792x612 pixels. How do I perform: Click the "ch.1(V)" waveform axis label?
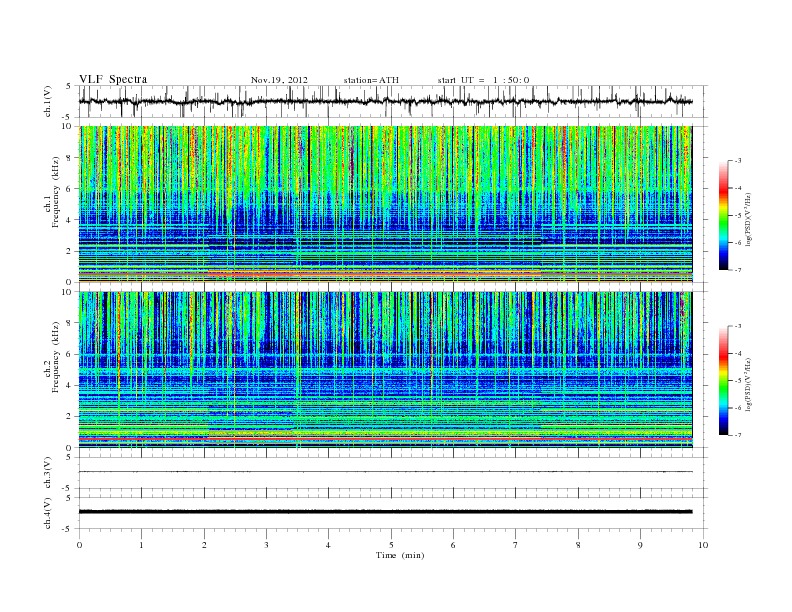coord(48,101)
